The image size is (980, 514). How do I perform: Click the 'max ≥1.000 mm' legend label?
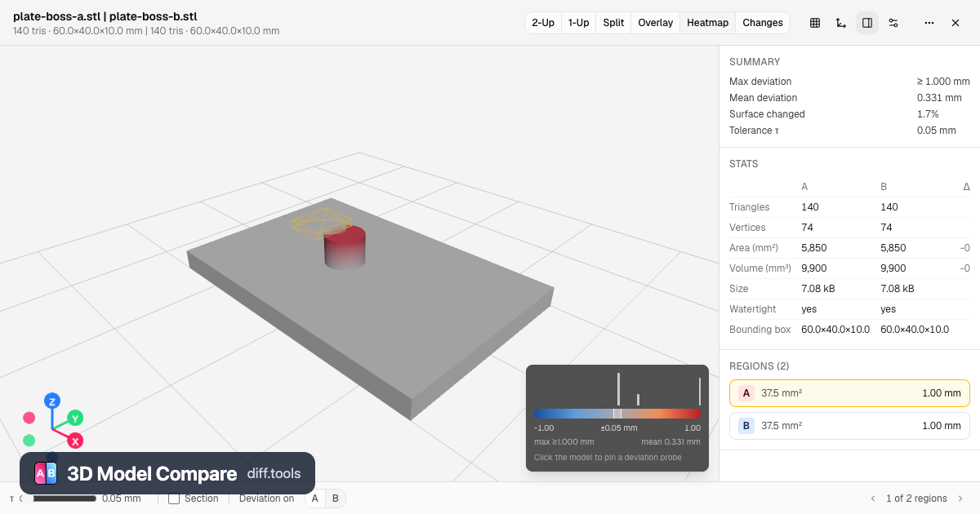(x=564, y=441)
